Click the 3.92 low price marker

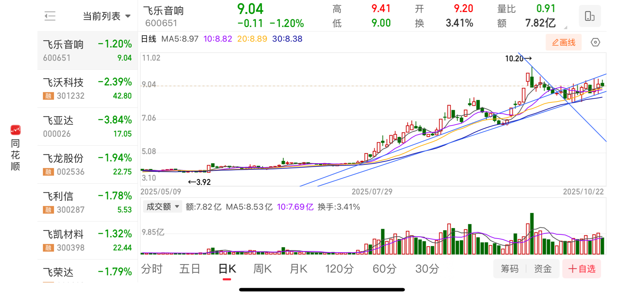(x=199, y=182)
